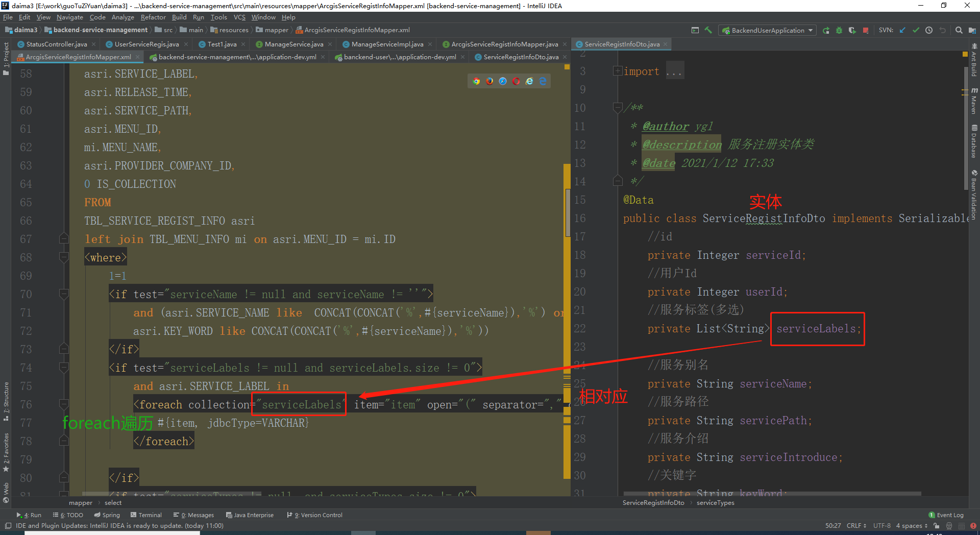Stop the running application red square
The height and width of the screenshot is (535, 980).
tap(866, 30)
